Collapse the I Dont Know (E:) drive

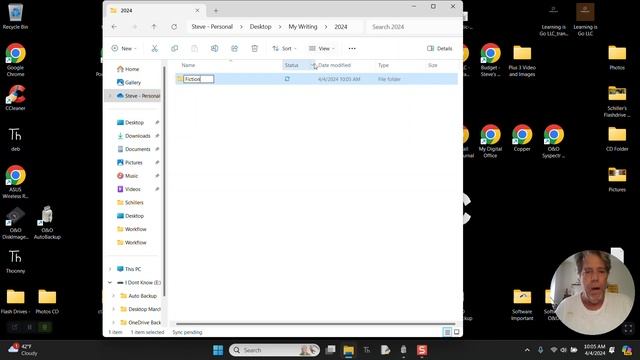110,282
